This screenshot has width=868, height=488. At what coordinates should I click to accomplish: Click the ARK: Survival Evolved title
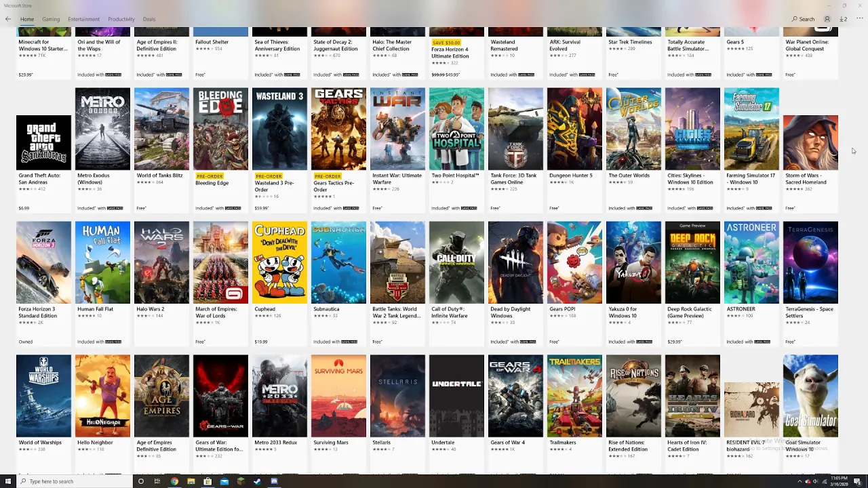[565, 45]
